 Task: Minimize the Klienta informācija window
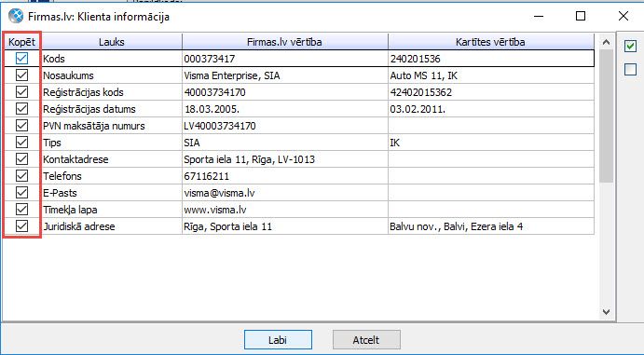[x=539, y=16]
